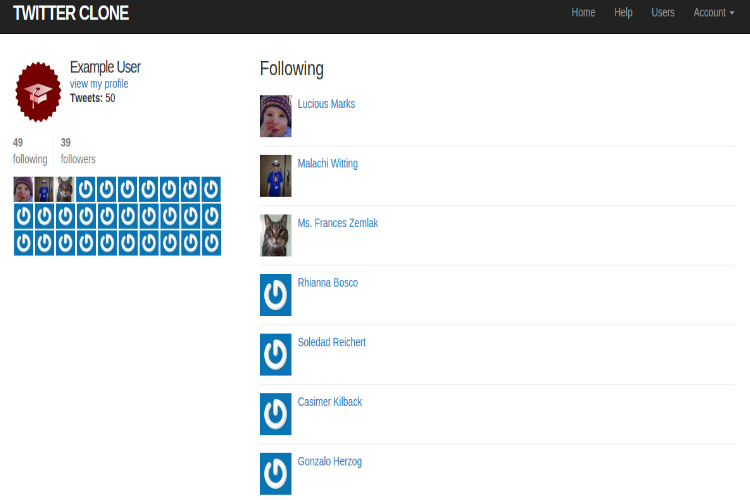Image resolution: width=750 pixels, height=500 pixels.
Task: Click the small cat avatar in sidebar grid
Action: [x=65, y=189]
